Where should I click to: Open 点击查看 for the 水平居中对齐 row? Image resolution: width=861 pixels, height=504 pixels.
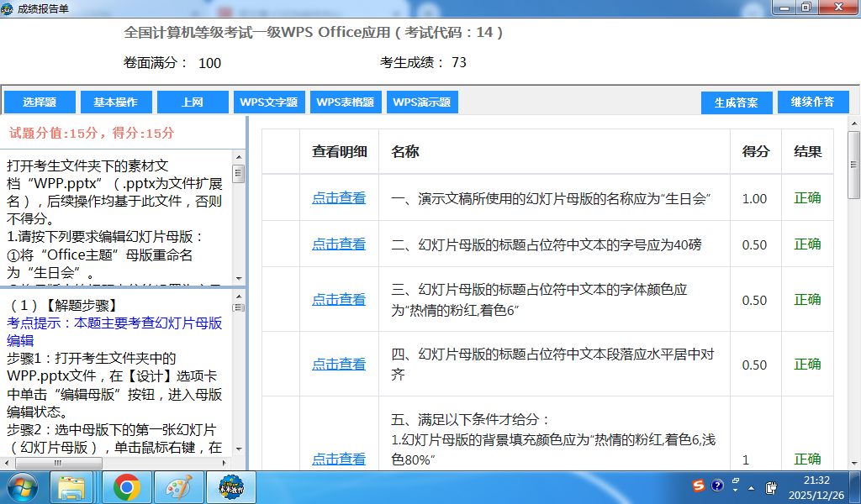point(339,365)
